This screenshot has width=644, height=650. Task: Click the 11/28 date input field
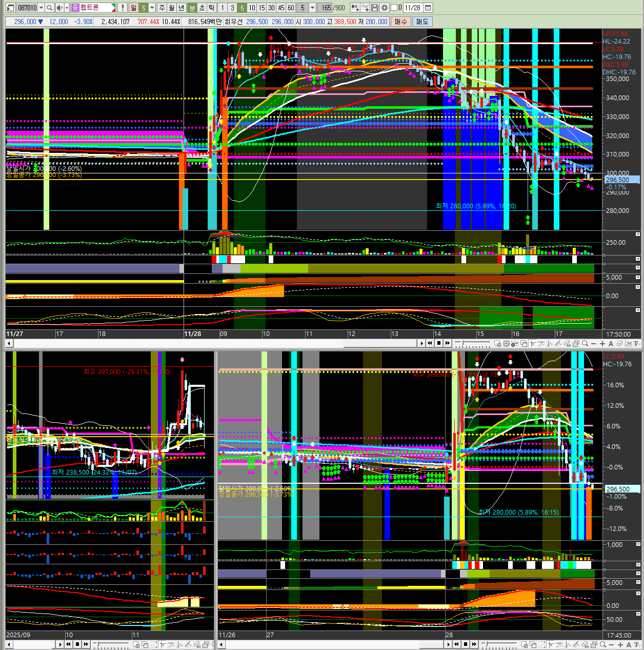point(412,8)
